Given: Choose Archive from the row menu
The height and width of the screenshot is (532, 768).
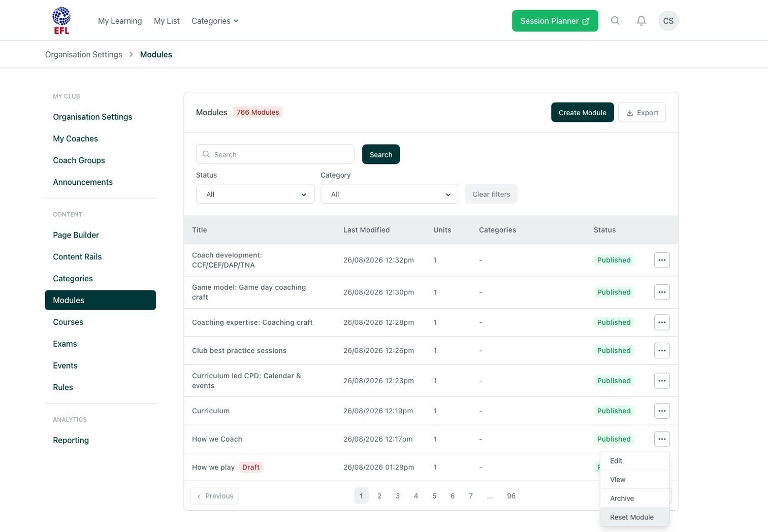Looking at the screenshot, I should coord(635,498).
